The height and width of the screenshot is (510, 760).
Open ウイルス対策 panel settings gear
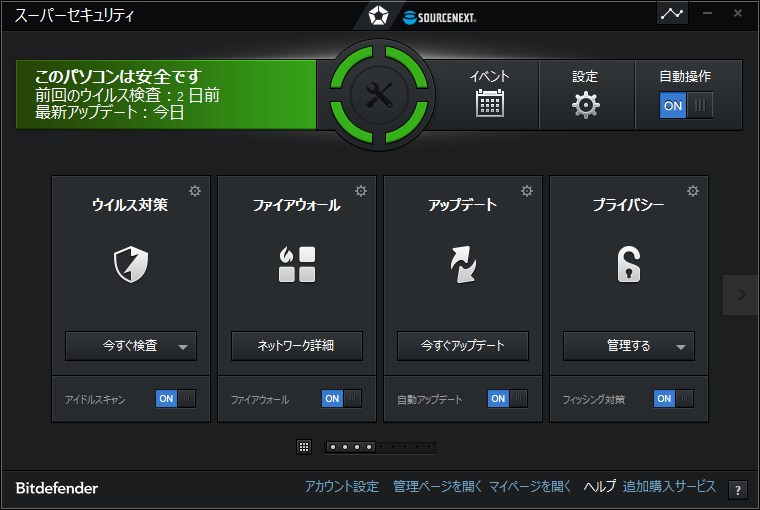click(195, 191)
